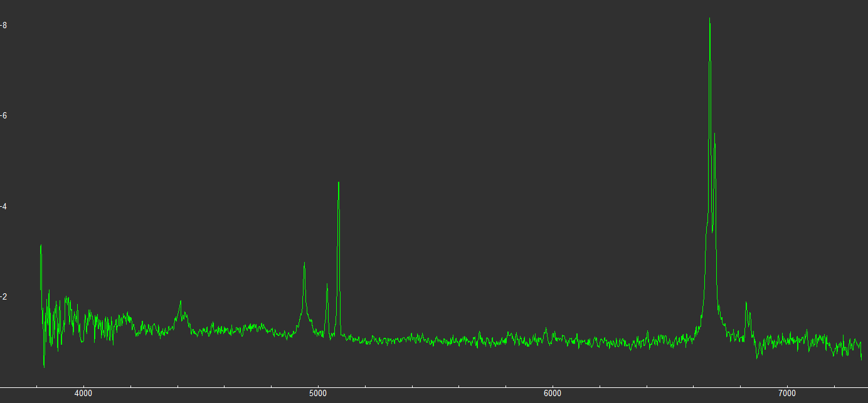868x403 pixels.
Task: Click the dip just right of the 6825 peak
Action: point(757,358)
